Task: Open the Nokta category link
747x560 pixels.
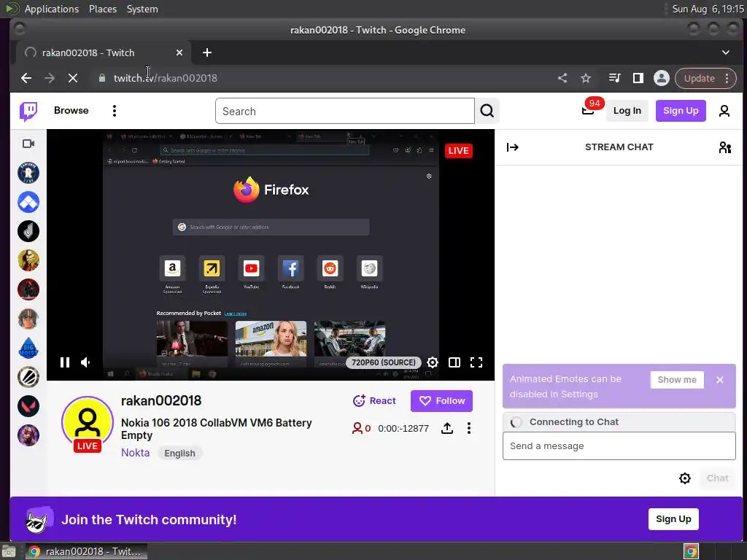Action: click(x=135, y=453)
